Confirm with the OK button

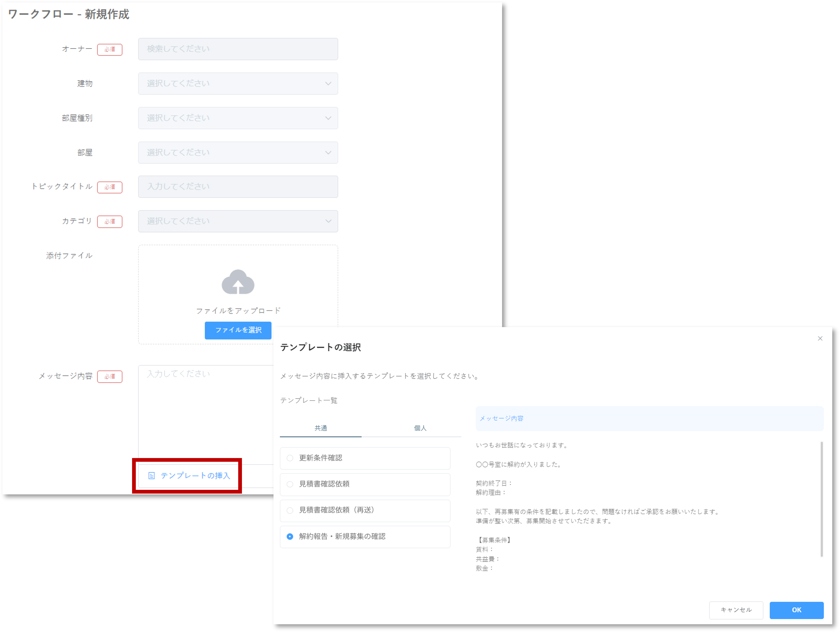click(x=796, y=610)
